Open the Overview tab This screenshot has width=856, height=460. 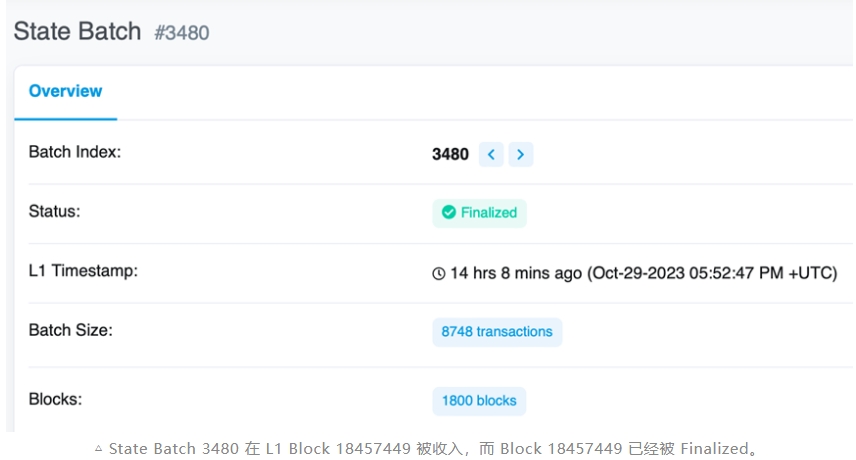pos(66,91)
